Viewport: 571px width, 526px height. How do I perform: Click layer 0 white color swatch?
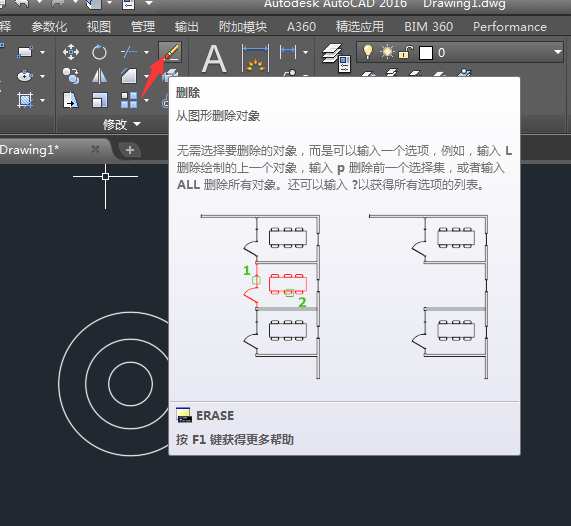426,53
